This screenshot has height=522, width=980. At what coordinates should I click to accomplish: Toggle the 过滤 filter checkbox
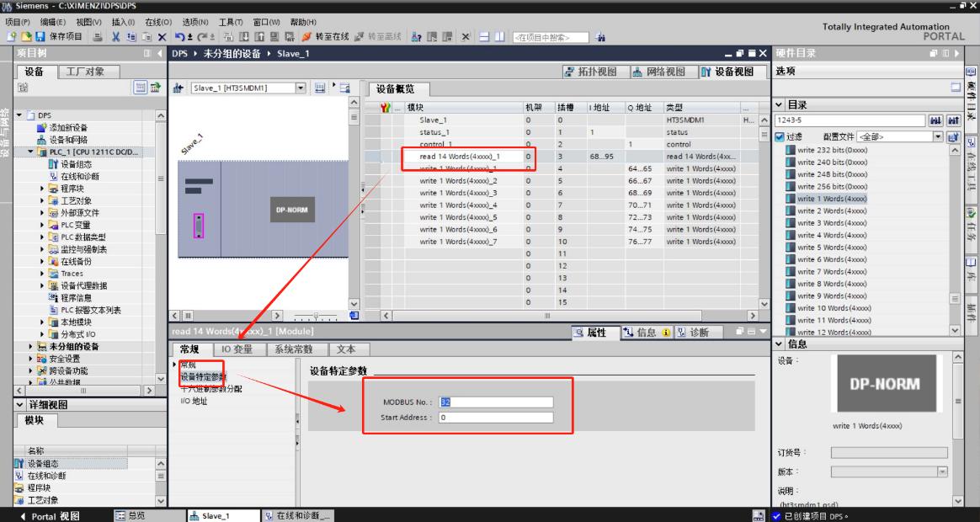click(780, 136)
